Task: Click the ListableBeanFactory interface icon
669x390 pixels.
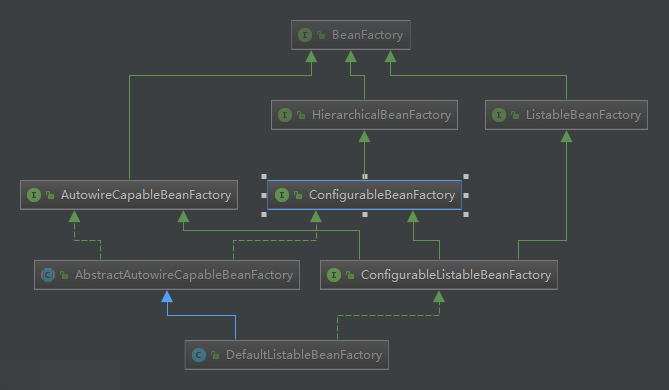Action: click(499, 115)
